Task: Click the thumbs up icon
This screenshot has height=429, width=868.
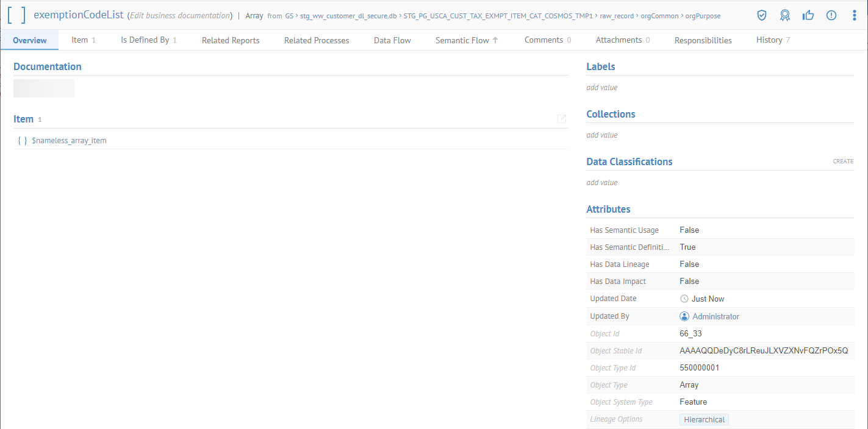Action: point(808,15)
